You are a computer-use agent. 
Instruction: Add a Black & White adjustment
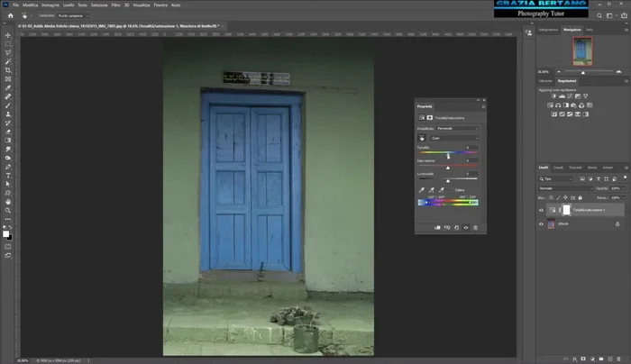point(566,105)
